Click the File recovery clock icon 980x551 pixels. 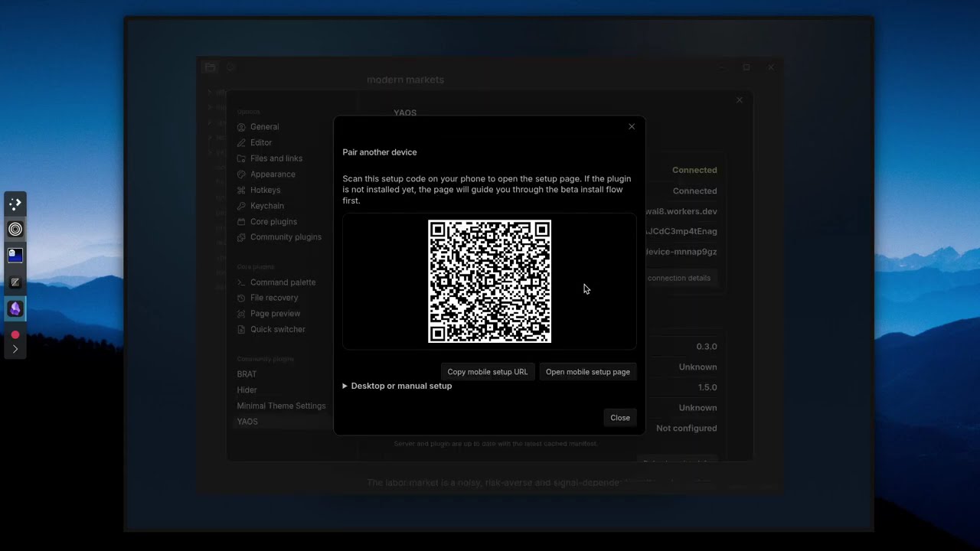click(241, 298)
